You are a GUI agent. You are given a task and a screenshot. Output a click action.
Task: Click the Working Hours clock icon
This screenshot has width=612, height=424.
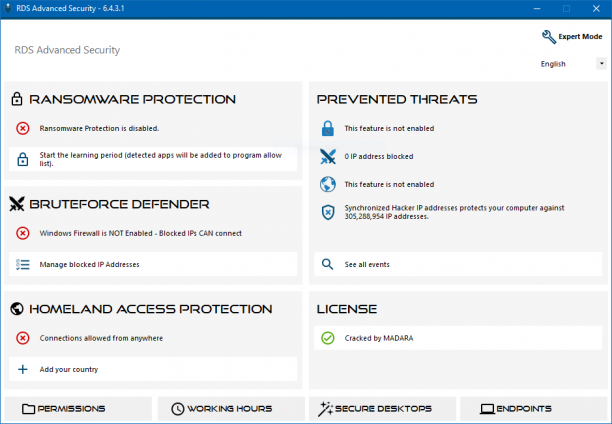[x=178, y=409]
